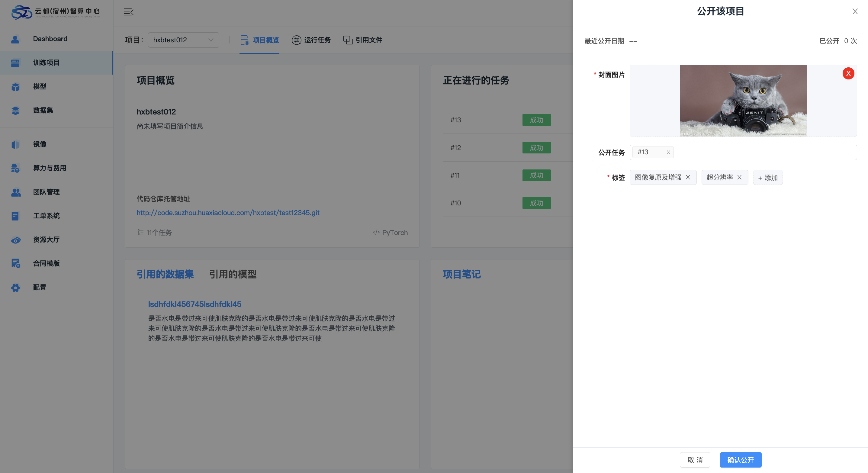Collapse the sidebar with the menu fold icon
The image size is (868, 473).
pos(128,12)
